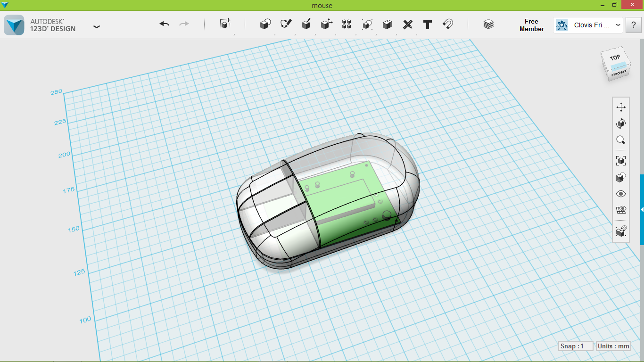Toggle the Snap magnet tool

(448, 24)
